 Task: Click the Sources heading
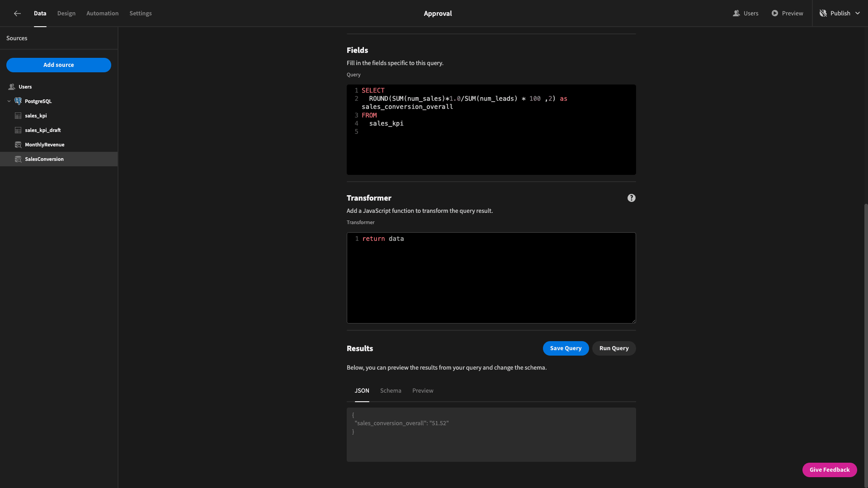17,38
